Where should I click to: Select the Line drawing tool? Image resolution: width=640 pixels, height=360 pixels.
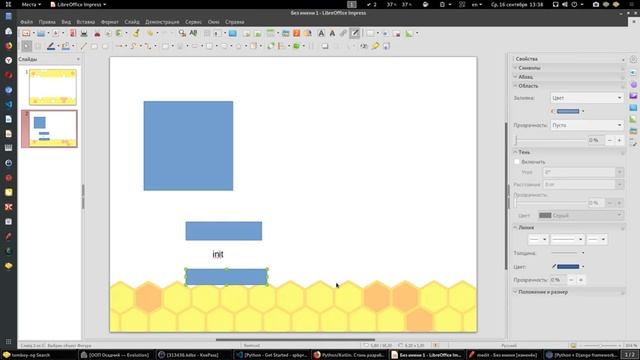(x=83, y=46)
